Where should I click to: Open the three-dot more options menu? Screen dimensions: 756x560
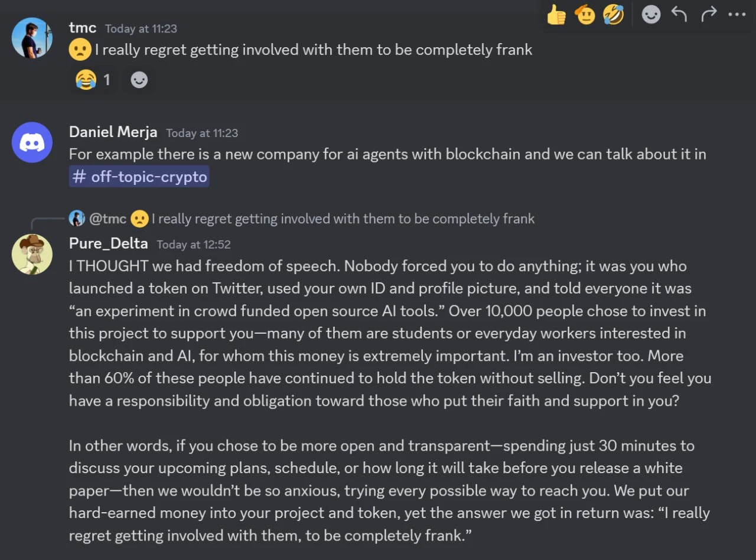point(737,14)
